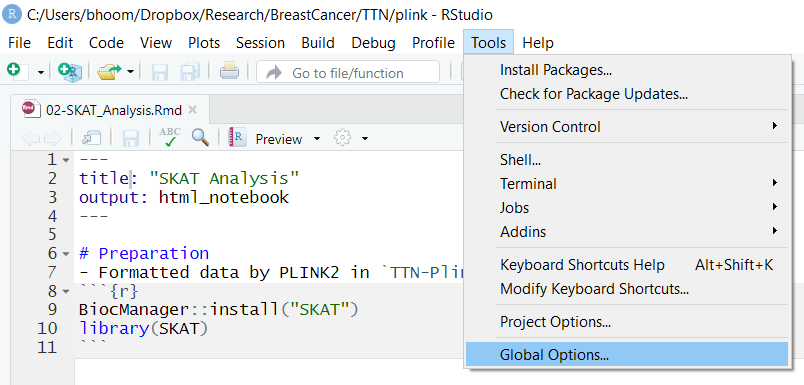Open the Debug menu
This screenshot has height=385, width=804.
pyautogui.click(x=373, y=43)
